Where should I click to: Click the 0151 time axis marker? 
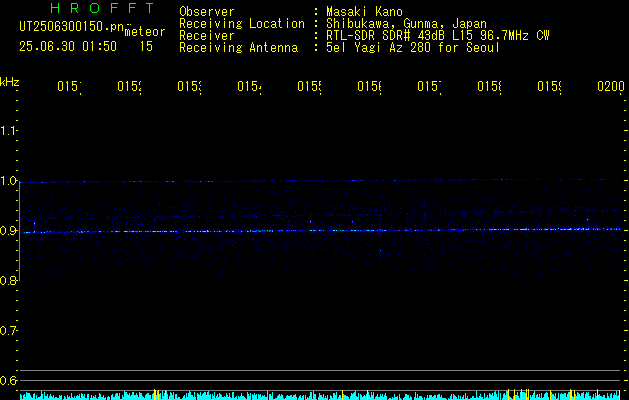pos(69,86)
